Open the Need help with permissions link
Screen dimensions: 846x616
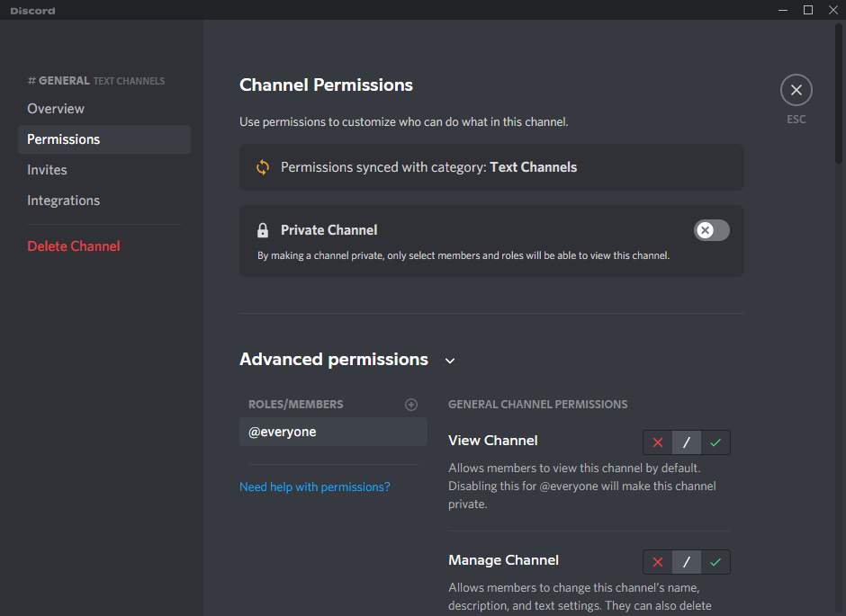[x=314, y=487]
